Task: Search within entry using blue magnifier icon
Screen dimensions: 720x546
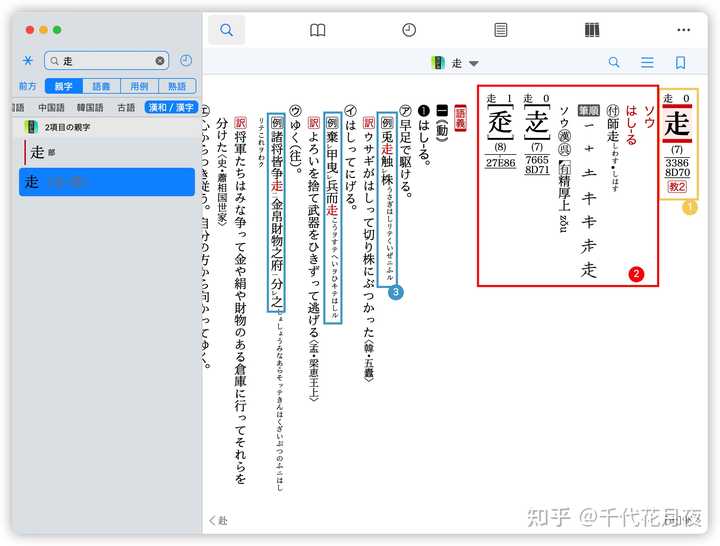Action: [614, 62]
